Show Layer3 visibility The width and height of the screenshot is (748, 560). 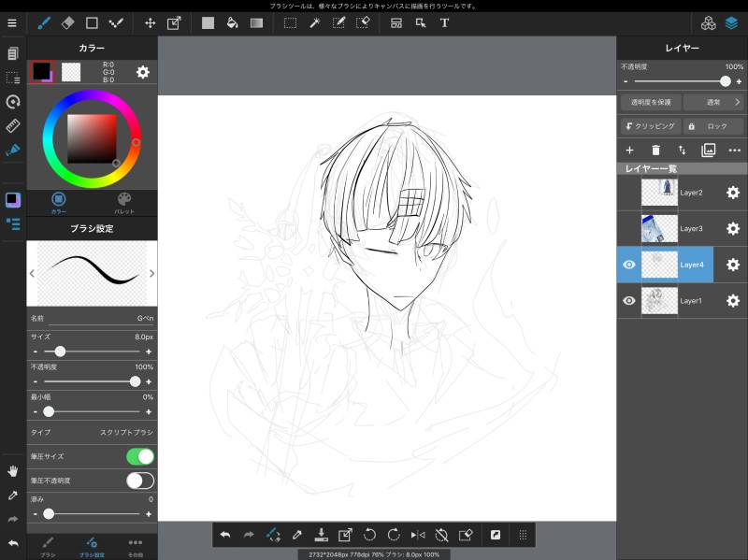pos(629,228)
